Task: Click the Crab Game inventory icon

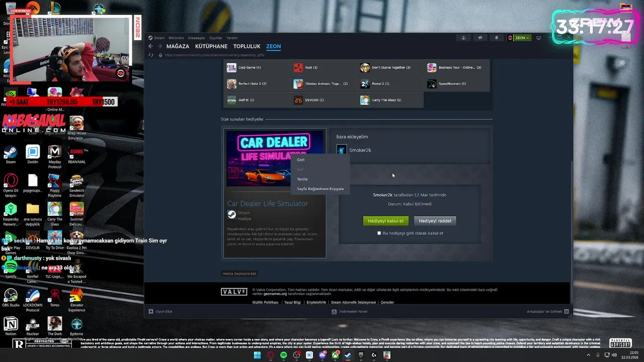Action: 231,67
